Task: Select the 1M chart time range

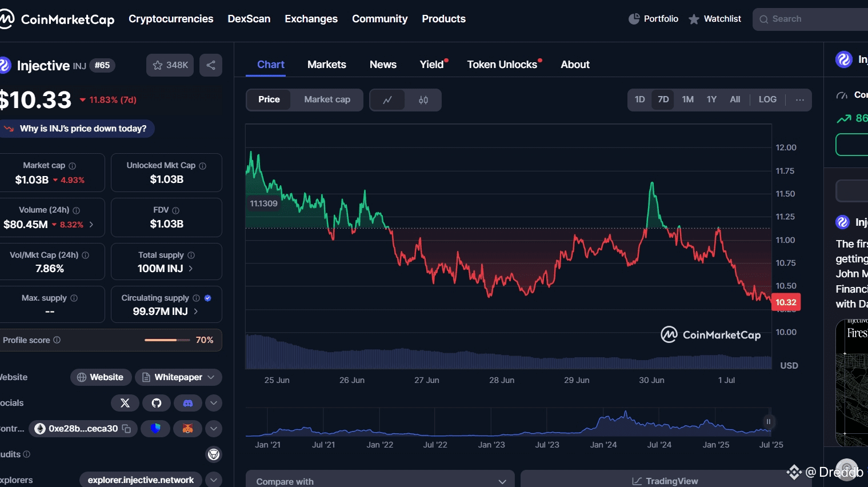Action: click(687, 99)
